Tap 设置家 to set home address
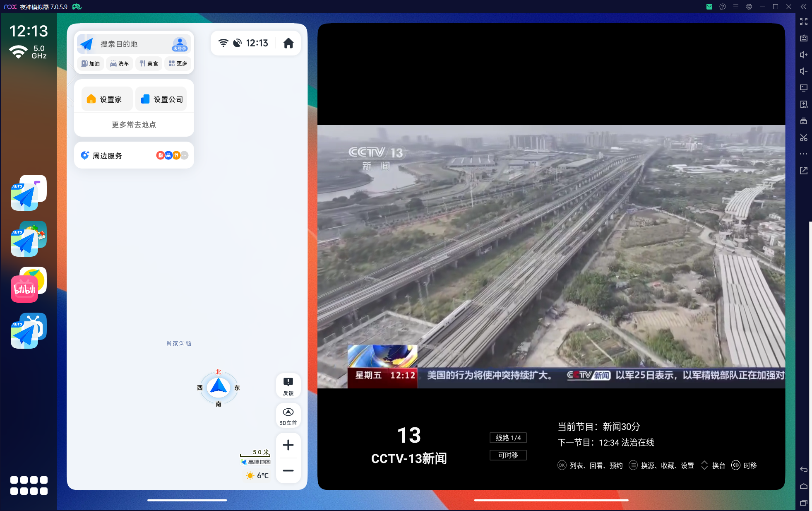Image resolution: width=812 pixels, height=511 pixels. point(107,99)
